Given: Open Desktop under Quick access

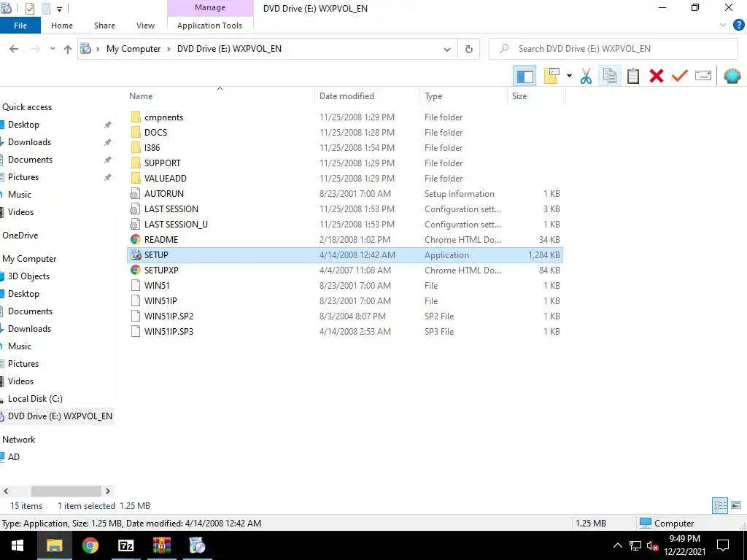Looking at the screenshot, I should 23,125.
